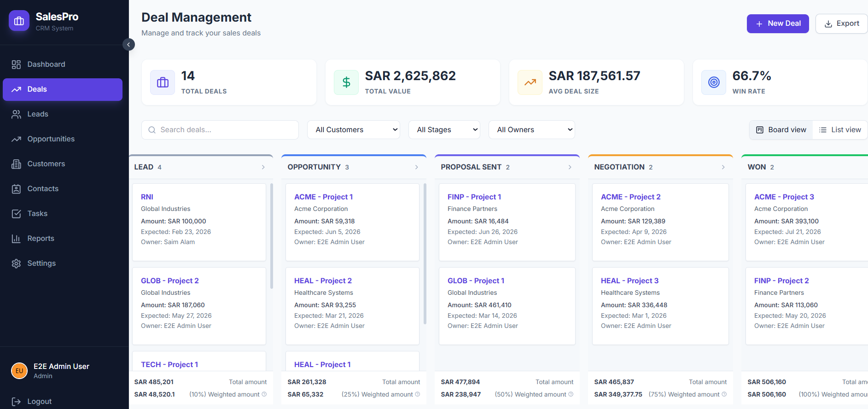Viewport: 868px width, 409px height.
Task: Log out via the Logout link
Action: 39,402
